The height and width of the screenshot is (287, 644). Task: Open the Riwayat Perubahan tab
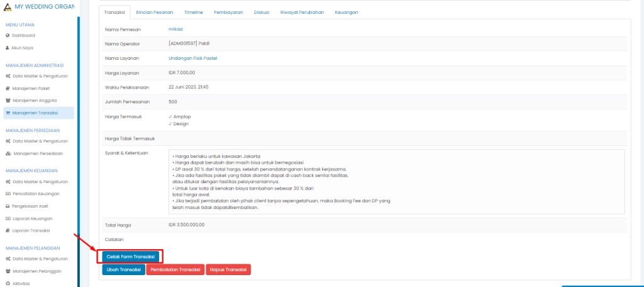click(292, 13)
